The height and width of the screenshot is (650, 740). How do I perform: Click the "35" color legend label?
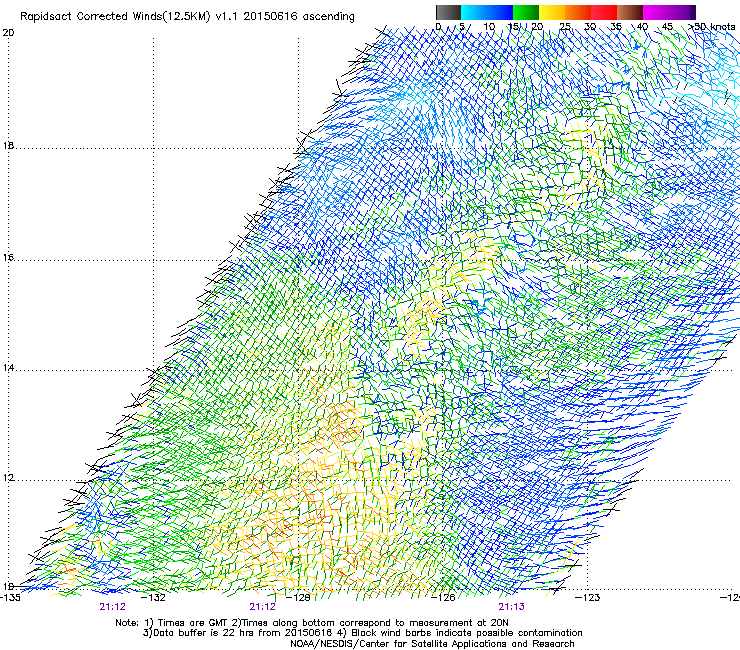click(616, 27)
